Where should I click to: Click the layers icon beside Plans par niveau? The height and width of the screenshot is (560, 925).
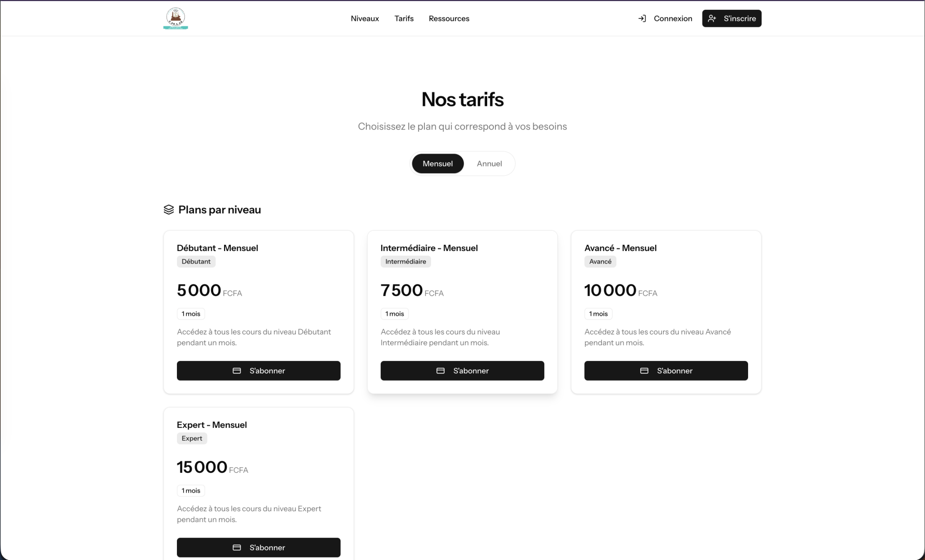[169, 209]
